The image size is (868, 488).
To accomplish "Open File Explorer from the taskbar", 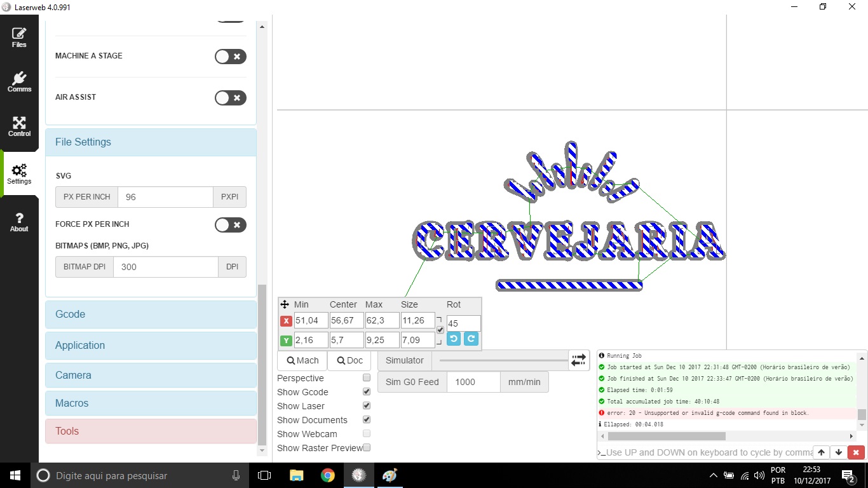I will (296, 475).
